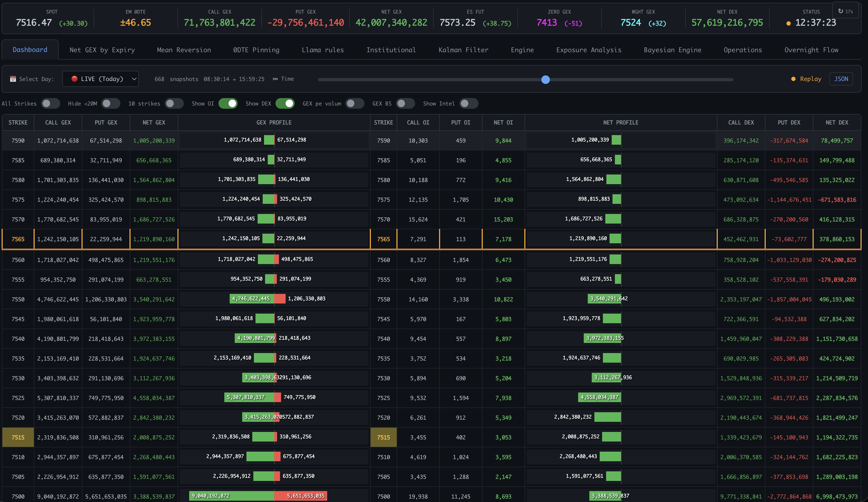
Task: Toggle the All Strikes switch
Action: (x=50, y=103)
